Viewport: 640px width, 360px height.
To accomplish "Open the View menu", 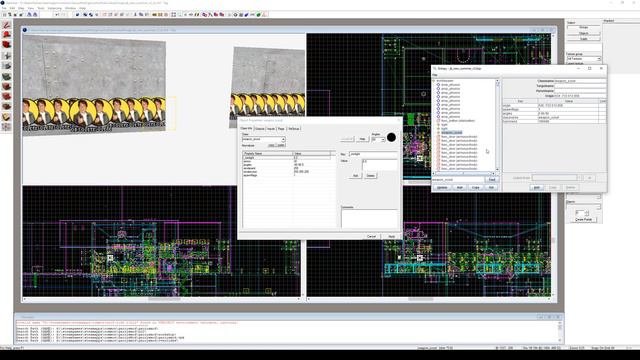I will (31, 8).
